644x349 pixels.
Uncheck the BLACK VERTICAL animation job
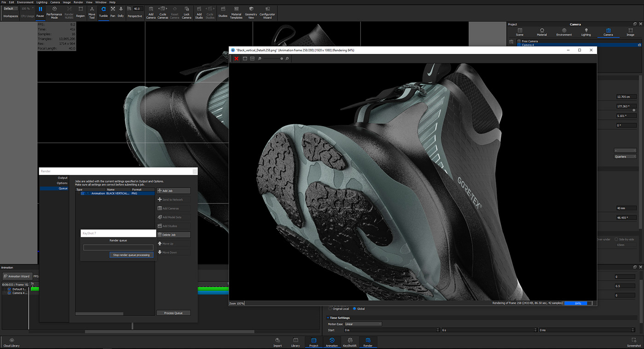coord(84,193)
